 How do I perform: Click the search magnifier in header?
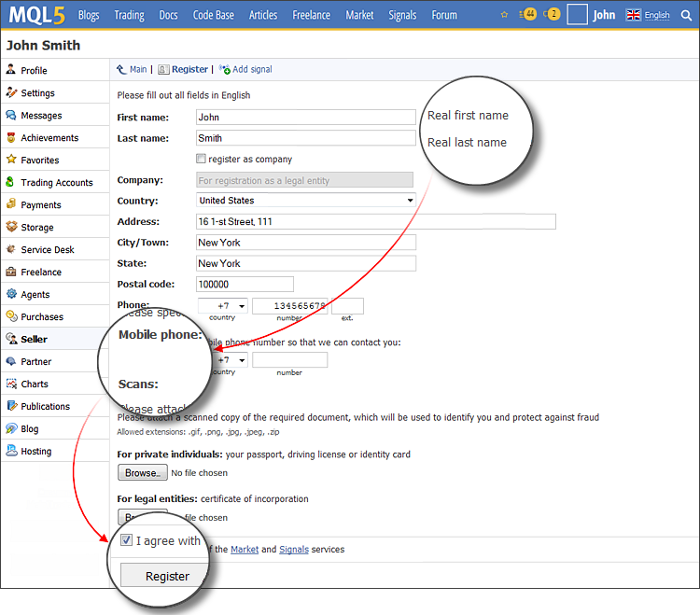[x=686, y=15]
